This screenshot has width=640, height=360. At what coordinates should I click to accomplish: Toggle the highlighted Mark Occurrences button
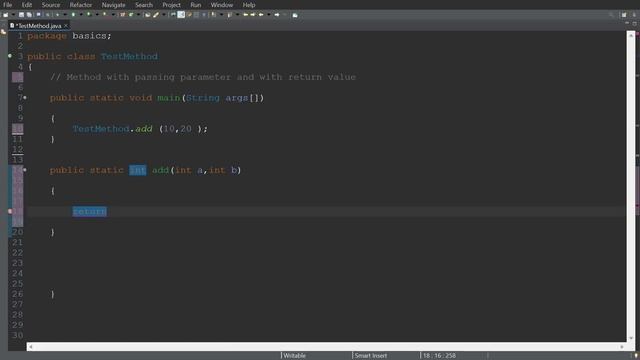pyautogui.click(x=181, y=15)
